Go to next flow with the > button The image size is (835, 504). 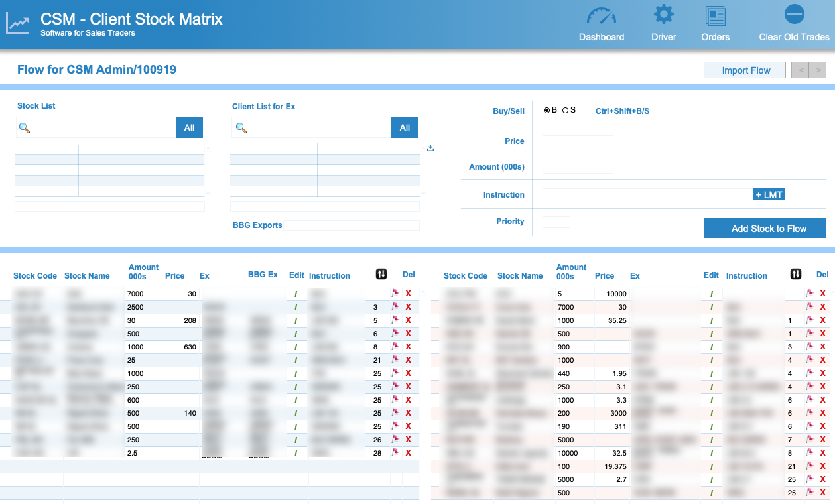(x=818, y=70)
